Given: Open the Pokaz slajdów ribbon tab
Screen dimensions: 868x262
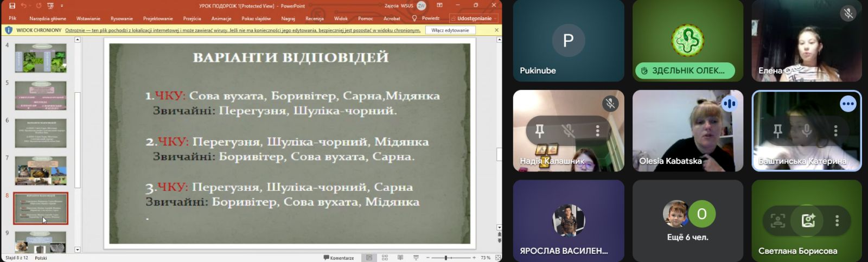Looking at the screenshot, I should point(256,18).
